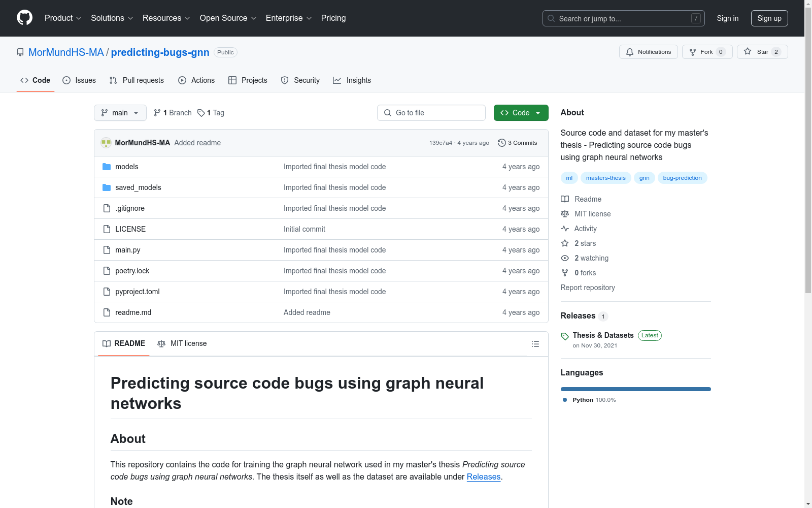Open the MorMundHS-MA owner link in header
Screen dimensions: 812x508
[66, 52]
